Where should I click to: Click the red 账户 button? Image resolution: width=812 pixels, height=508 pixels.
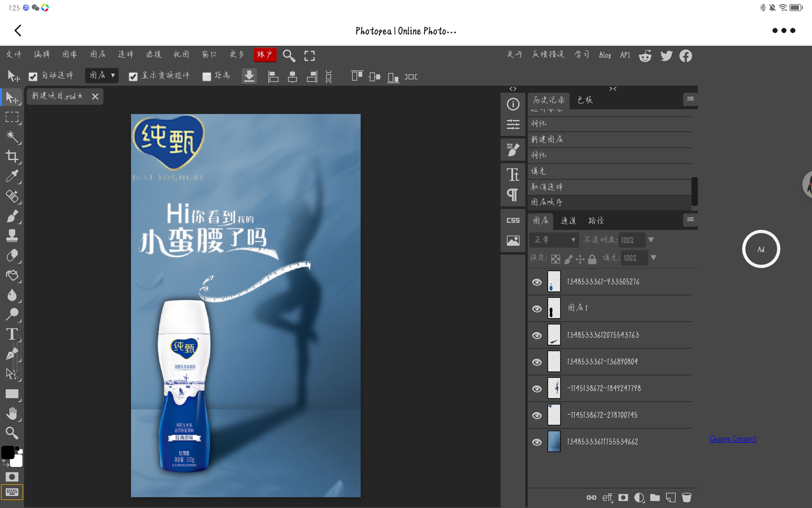265,55
